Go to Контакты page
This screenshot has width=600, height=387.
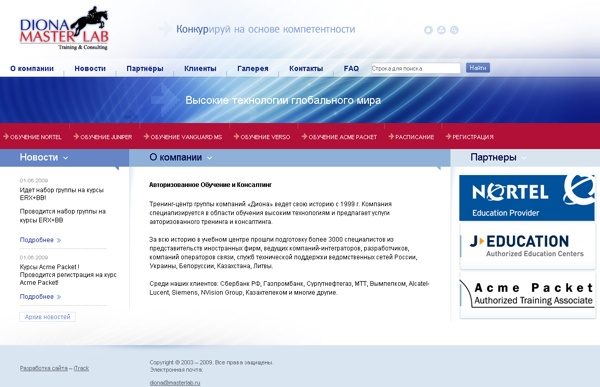pyautogui.click(x=306, y=69)
